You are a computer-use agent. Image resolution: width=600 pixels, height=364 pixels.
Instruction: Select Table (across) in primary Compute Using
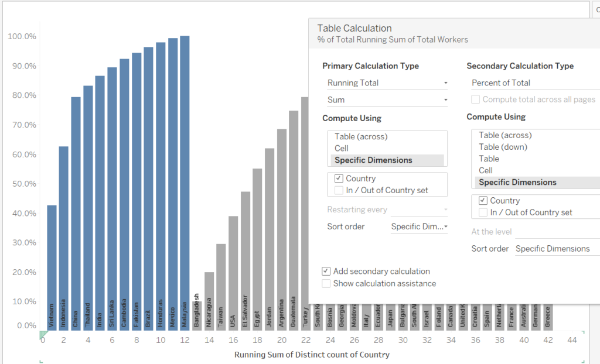[387, 137]
